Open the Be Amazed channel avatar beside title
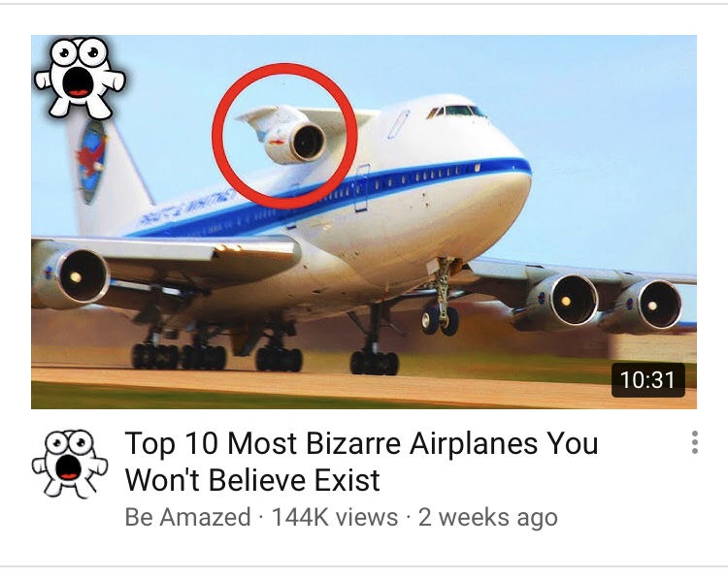 tap(70, 464)
